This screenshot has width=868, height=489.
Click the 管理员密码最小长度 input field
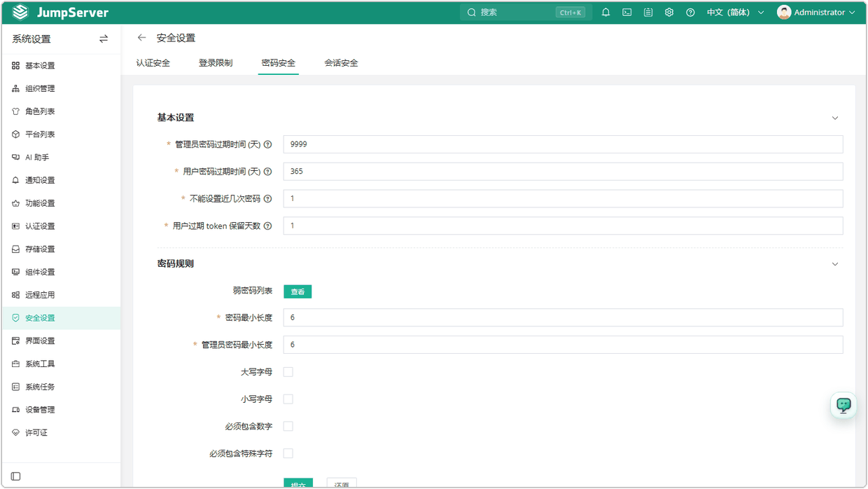(x=563, y=345)
